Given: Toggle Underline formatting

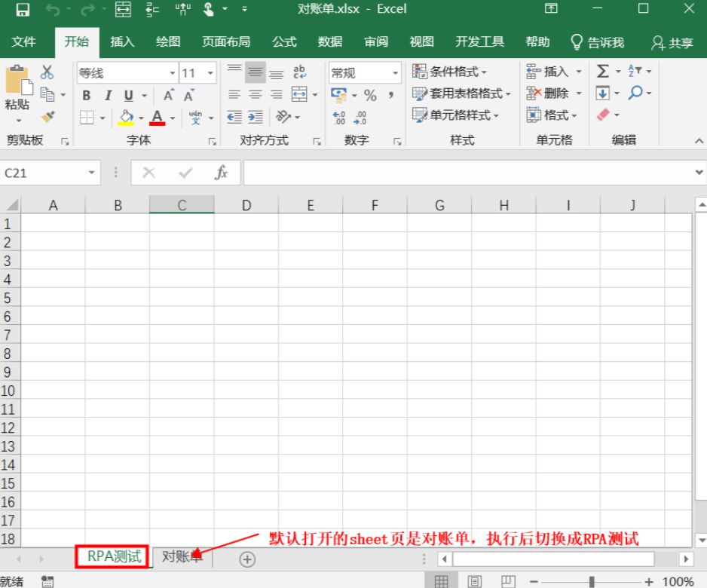Looking at the screenshot, I should [x=128, y=96].
